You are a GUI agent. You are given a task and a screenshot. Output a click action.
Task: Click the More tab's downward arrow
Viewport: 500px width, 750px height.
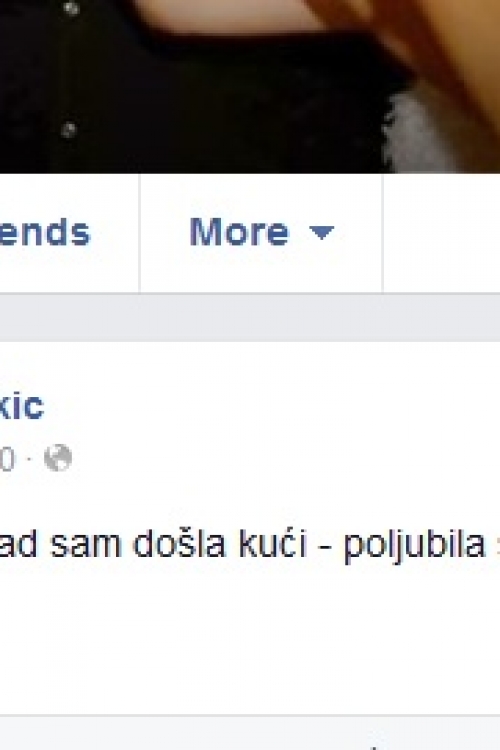tap(321, 232)
